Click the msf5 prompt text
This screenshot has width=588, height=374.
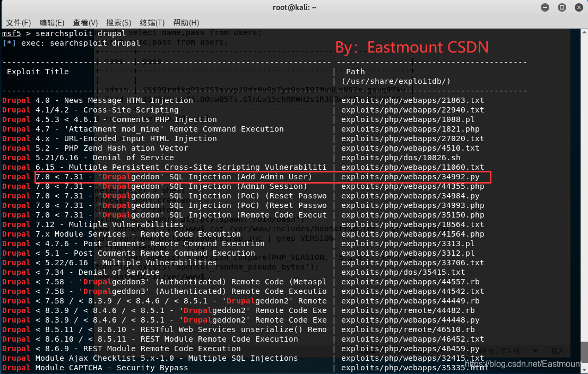[12, 33]
